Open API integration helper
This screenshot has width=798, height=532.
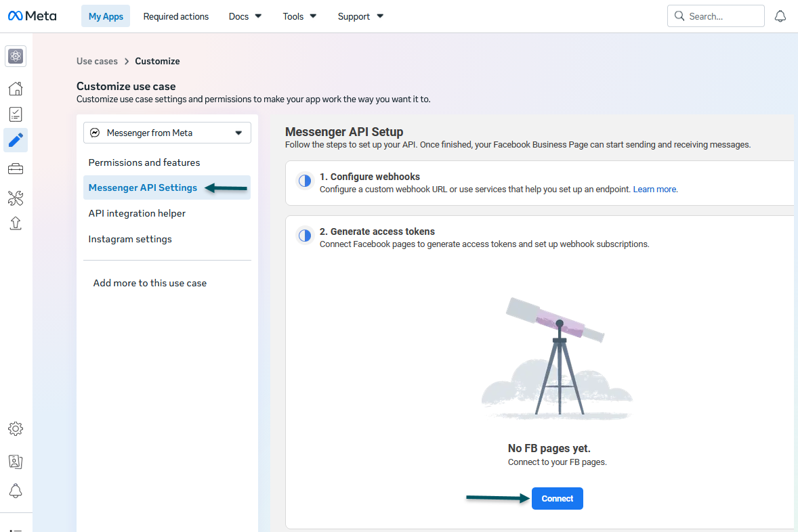tap(167, 213)
